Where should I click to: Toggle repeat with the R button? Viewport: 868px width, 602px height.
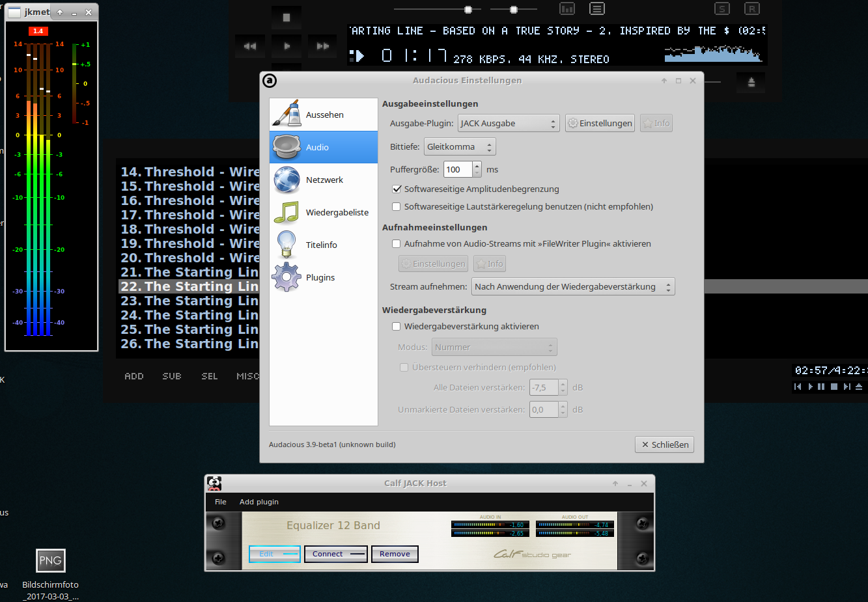752,8
